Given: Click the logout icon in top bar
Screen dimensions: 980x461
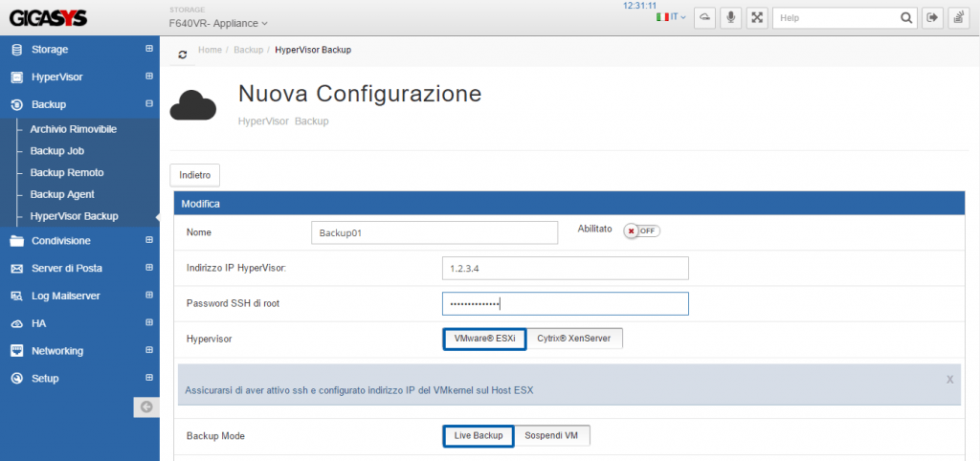Looking at the screenshot, I should 932,17.
